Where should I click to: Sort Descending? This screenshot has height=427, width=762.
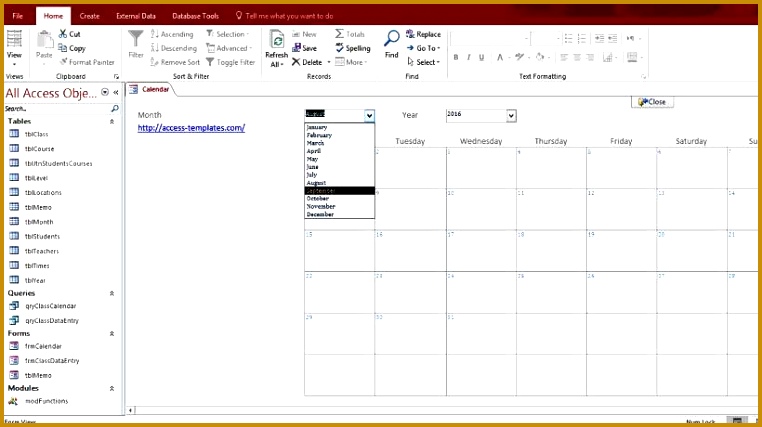click(173, 48)
